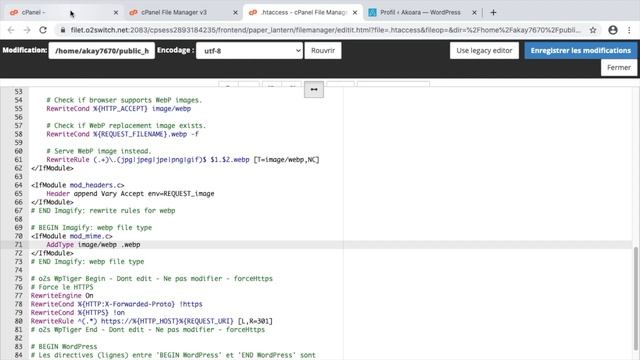Click Enregistrer les modifications button
This screenshot has width=640, height=360.
(x=580, y=51)
